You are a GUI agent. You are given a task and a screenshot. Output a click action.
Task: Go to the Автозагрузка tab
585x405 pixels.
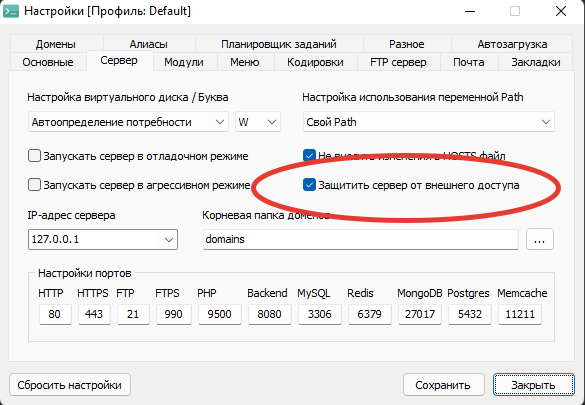point(512,44)
